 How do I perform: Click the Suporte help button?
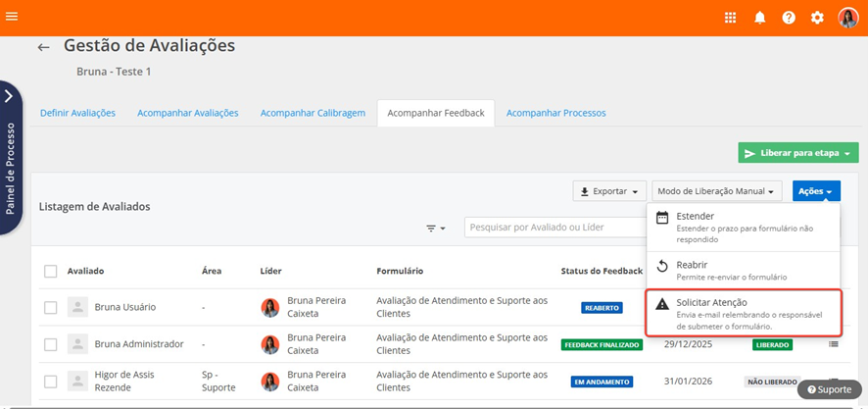pyautogui.click(x=829, y=389)
